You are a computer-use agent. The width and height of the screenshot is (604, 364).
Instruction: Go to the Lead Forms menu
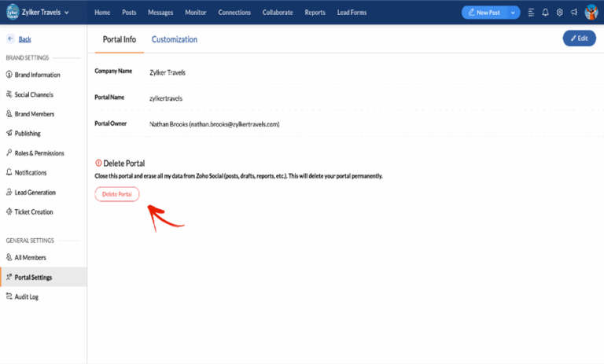[351, 13]
